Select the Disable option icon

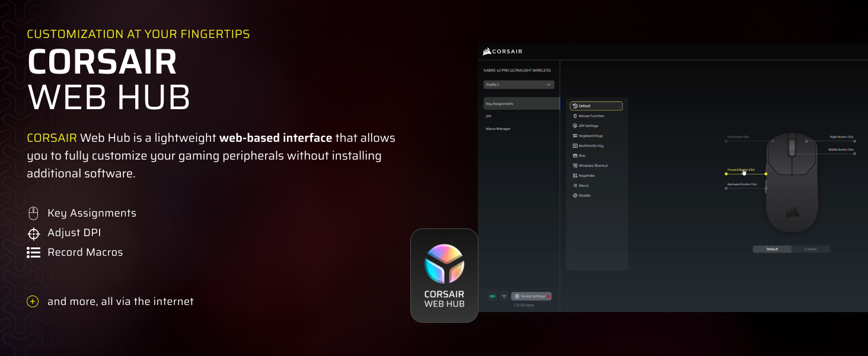[x=575, y=195]
